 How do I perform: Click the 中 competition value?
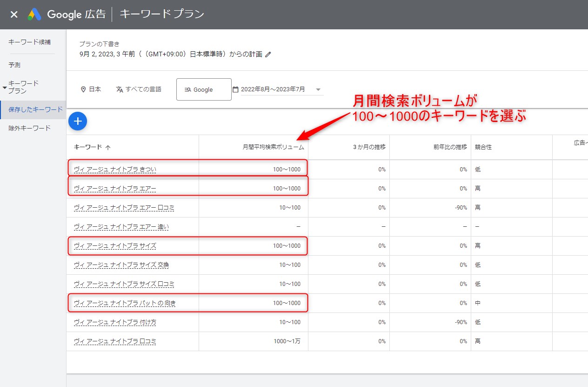tap(478, 303)
